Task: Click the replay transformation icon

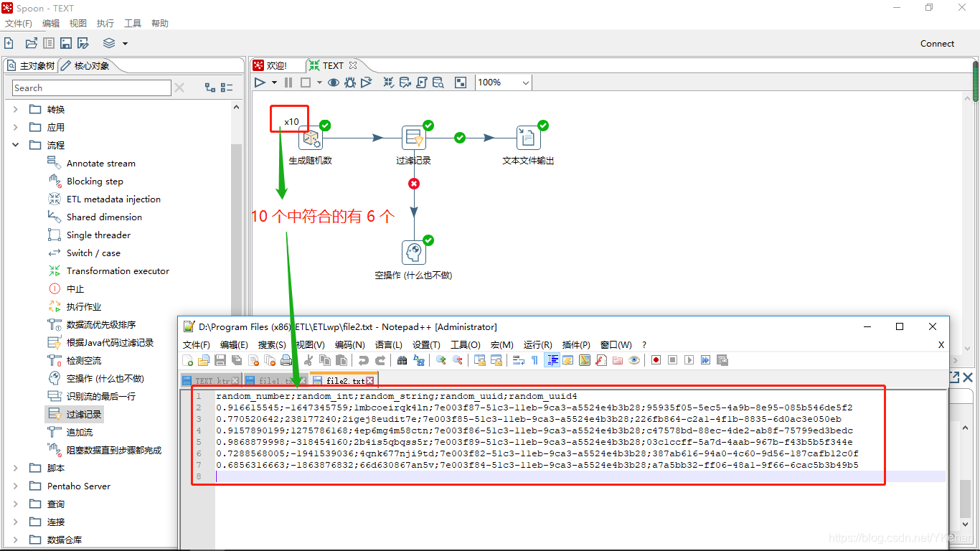Action: coord(367,83)
